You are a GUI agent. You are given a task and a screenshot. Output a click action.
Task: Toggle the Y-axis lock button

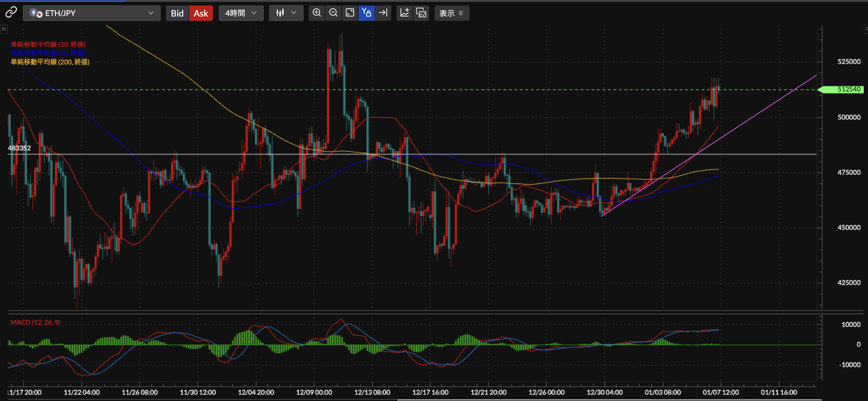point(366,13)
